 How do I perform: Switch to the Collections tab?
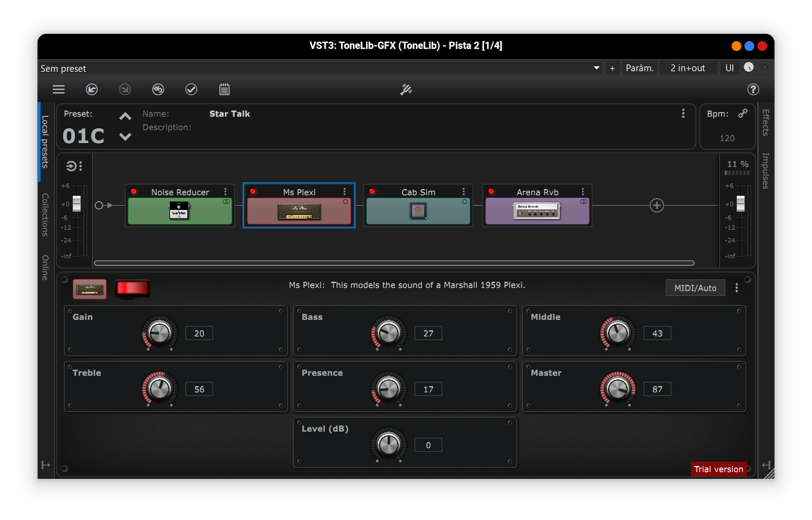point(45,215)
